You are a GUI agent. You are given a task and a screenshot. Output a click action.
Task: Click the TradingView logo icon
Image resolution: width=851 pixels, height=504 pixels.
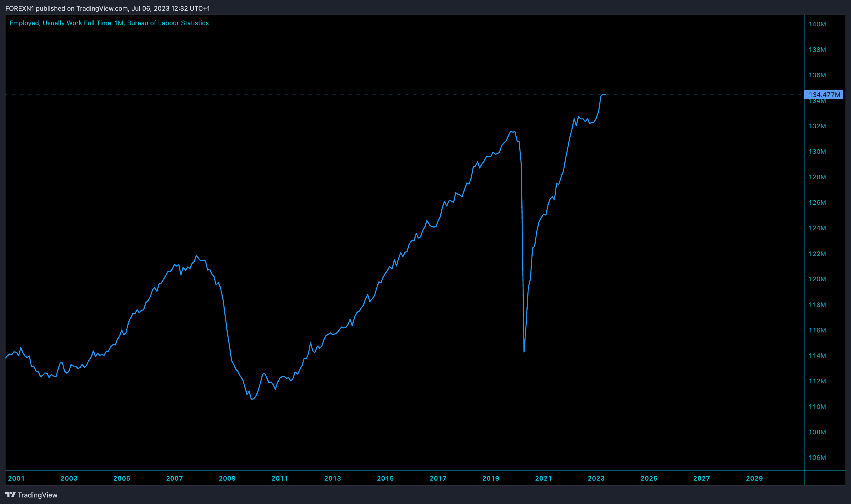11,495
